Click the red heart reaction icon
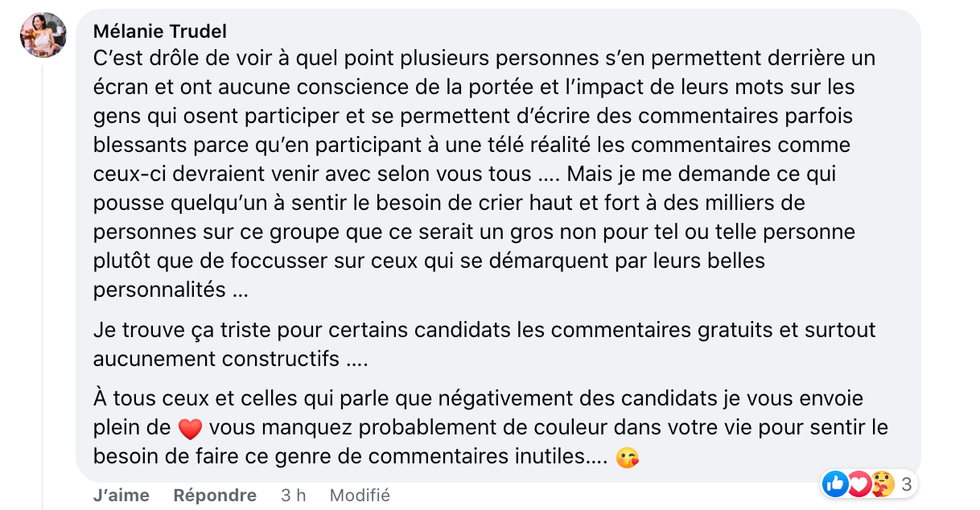The width and height of the screenshot is (980, 510). tap(858, 485)
